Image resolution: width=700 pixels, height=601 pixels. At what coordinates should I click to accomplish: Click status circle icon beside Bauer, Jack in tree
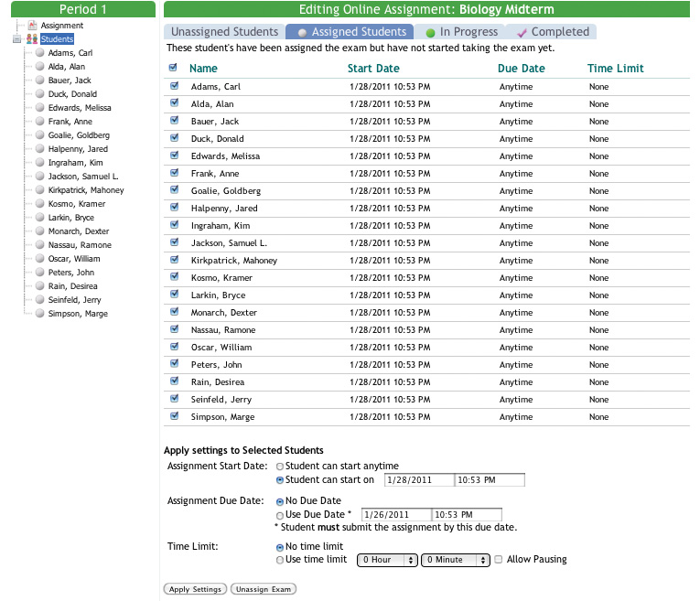[40, 80]
